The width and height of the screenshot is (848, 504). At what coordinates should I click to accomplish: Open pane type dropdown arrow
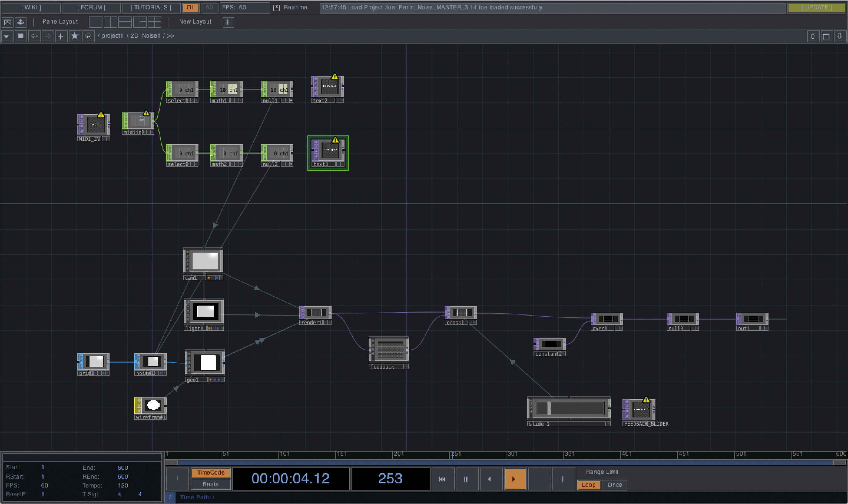7,36
